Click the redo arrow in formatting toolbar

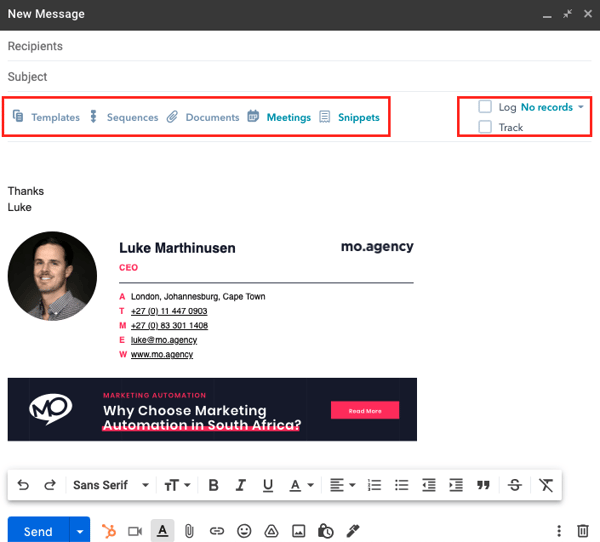[x=50, y=485]
